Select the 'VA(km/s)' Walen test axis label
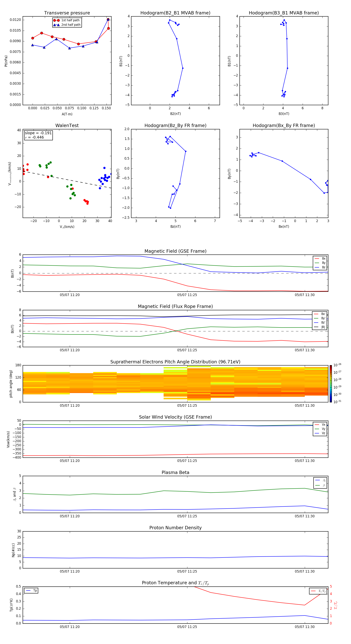Image resolution: width=351 pixels, height=644 pixels. 67,227
